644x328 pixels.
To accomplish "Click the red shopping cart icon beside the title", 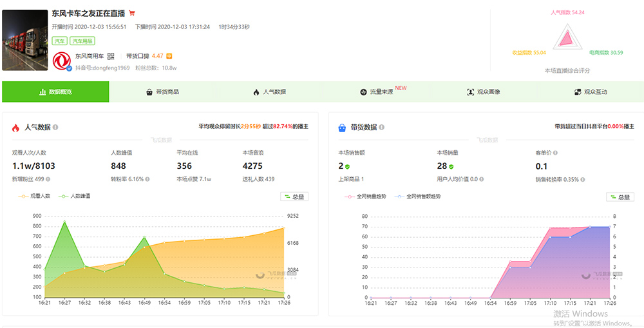I will click(132, 13).
